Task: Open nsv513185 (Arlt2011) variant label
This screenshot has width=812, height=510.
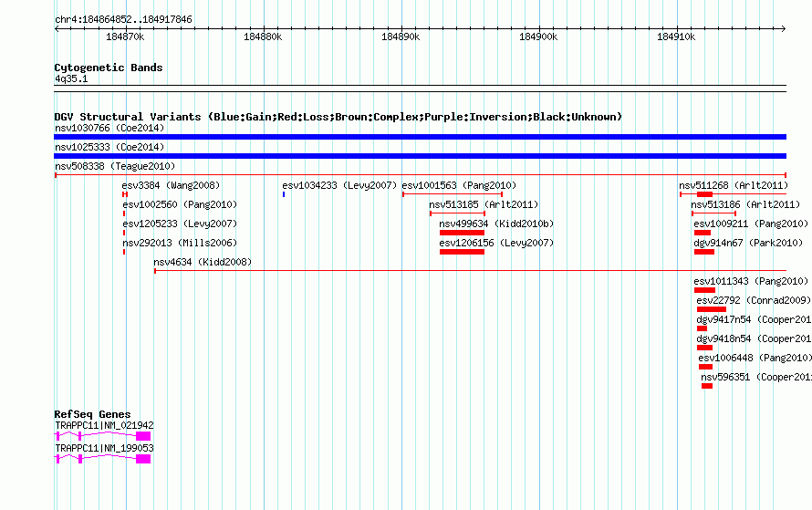Action: 484,204
